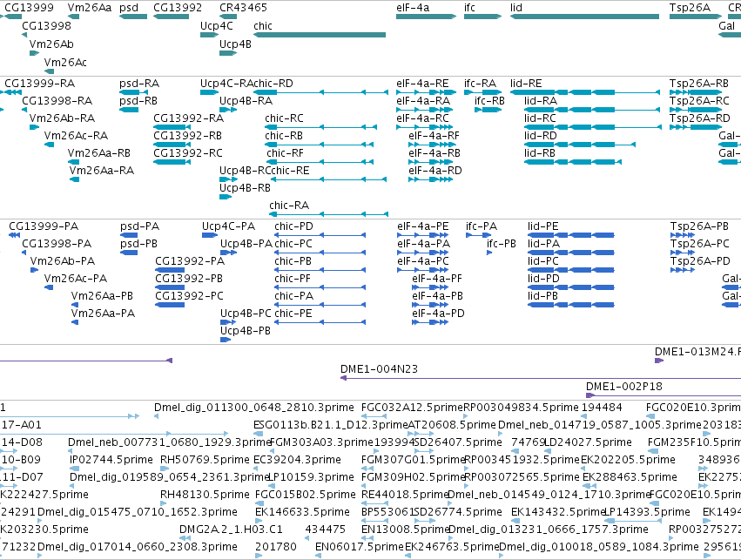Click the RE44018.5prime EST label
Screen dimensions: 741x560
pos(405,495)
